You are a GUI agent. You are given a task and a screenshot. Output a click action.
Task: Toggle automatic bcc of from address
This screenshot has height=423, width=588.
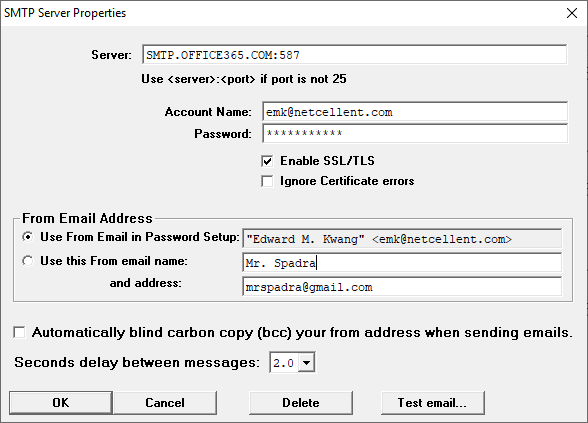point(19,332)
